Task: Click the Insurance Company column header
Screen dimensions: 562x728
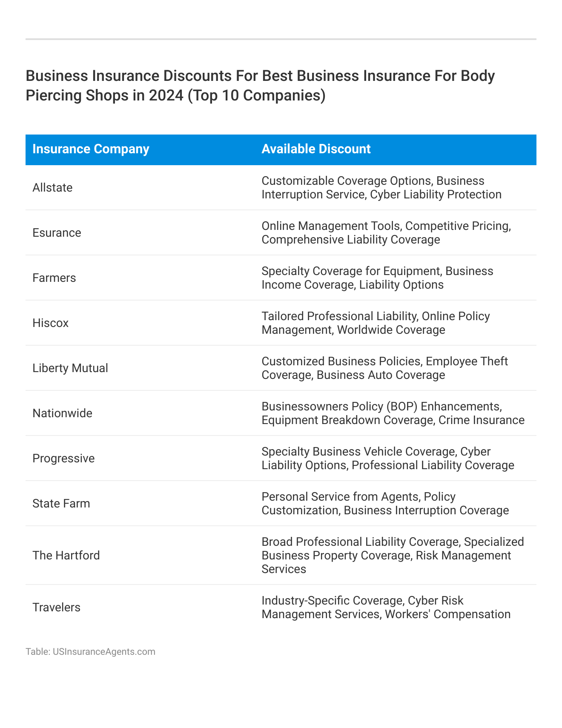Action: tap(91, 149)
